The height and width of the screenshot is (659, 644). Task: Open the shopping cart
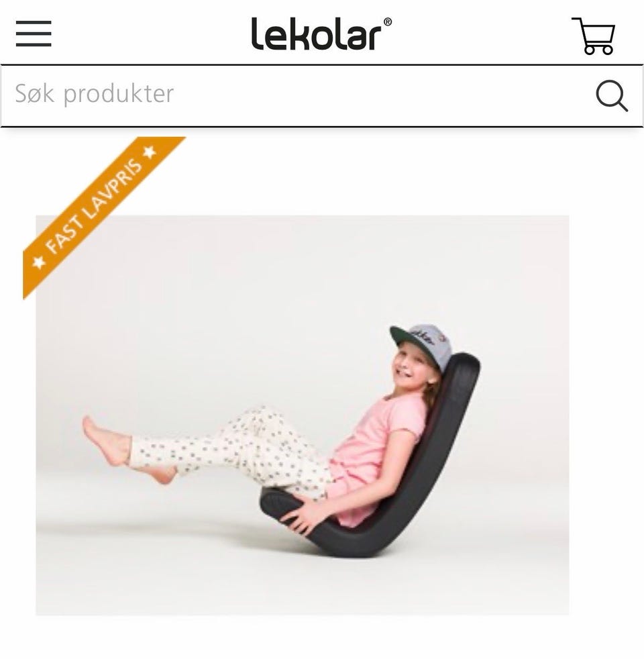click(594, 36)
